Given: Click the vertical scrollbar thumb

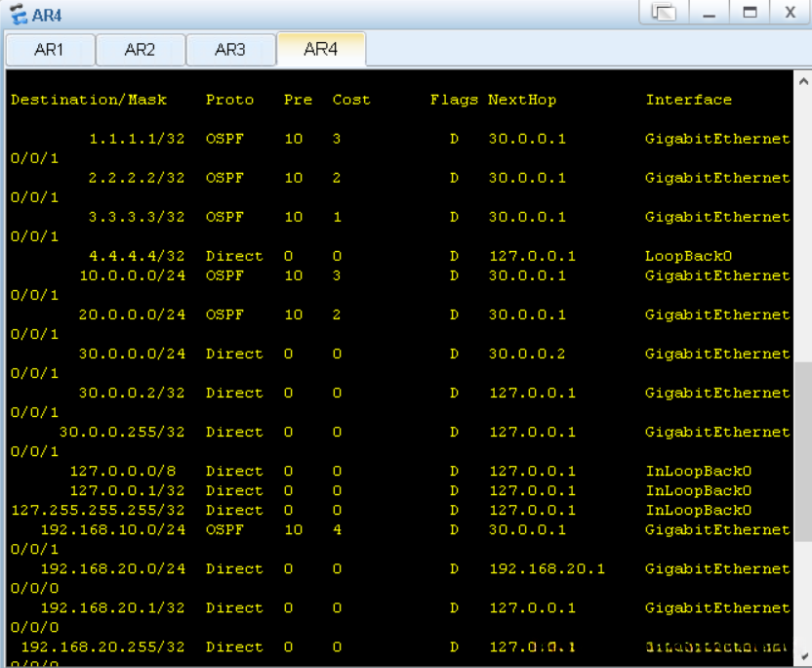Looking at the screenshot, I should pyautogui.click(x=802, y=452).
